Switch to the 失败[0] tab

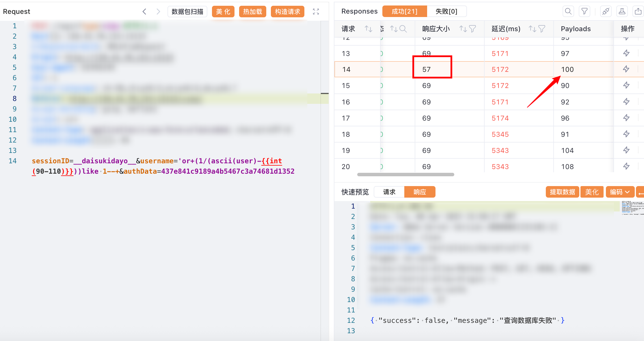pyautogui.click(x=446, y=12)
